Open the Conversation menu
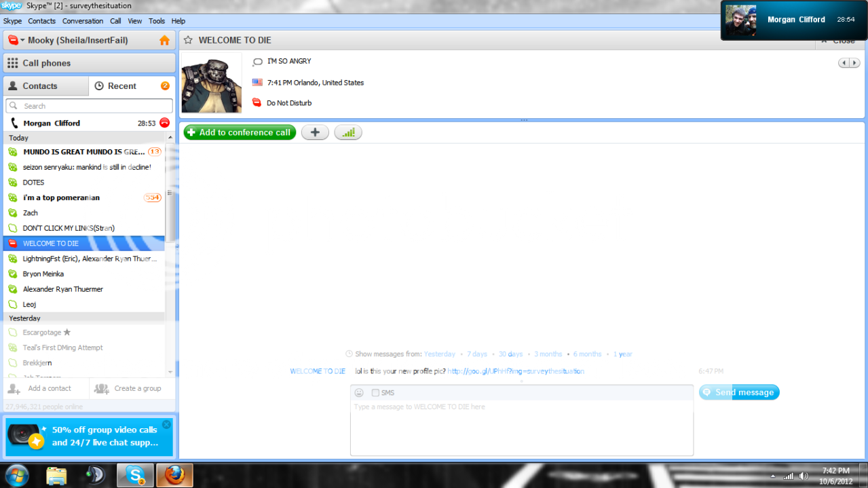The width and height of the screenshot is (868, 488). coord(83,21)
